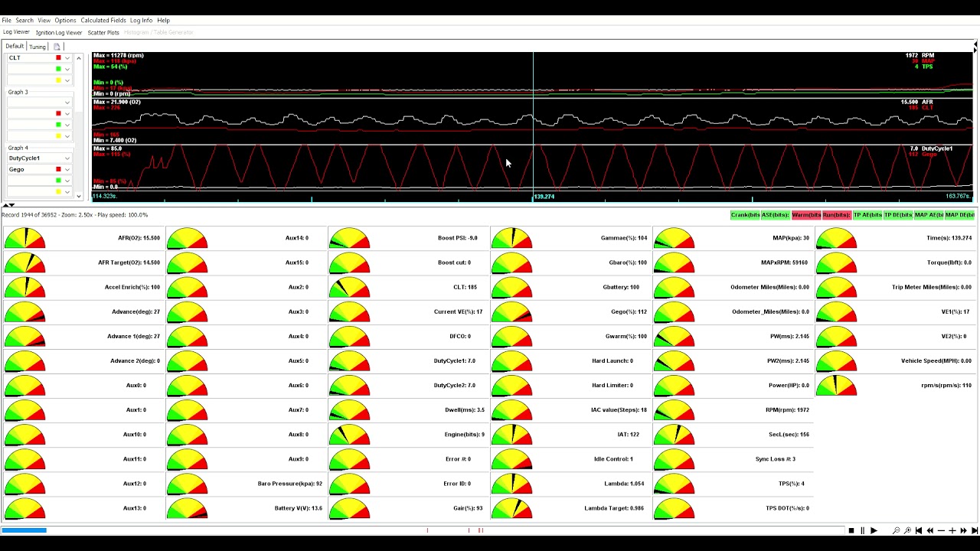Click the Stop playback button
Viewport: 980px width, 551px height.
(x=851, y=530)
